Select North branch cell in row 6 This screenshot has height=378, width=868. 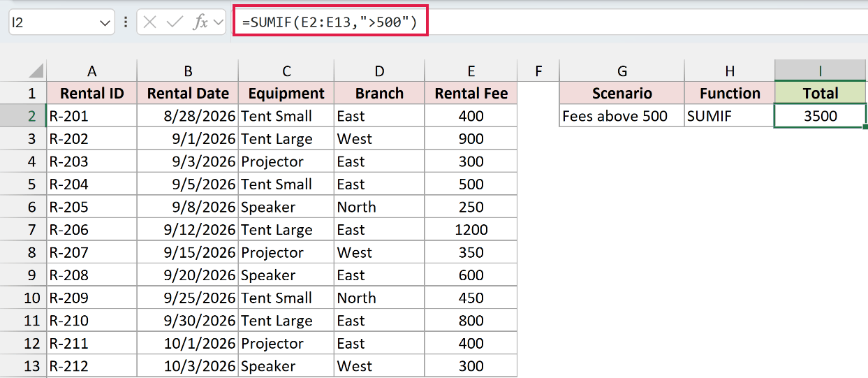[379, 207]
